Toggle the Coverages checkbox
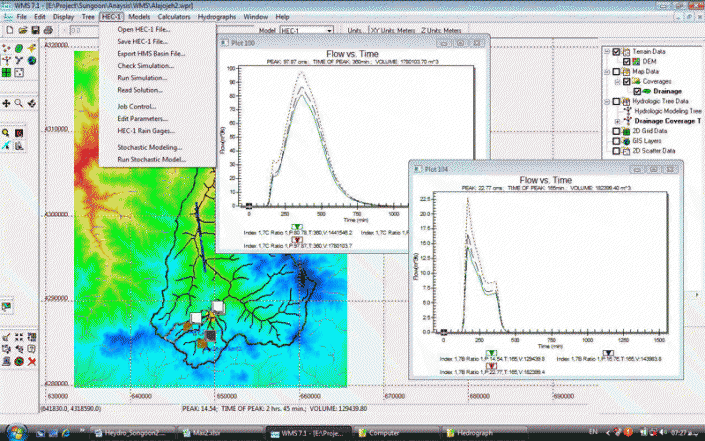This screenshot has width=705, height=441. 626,81
